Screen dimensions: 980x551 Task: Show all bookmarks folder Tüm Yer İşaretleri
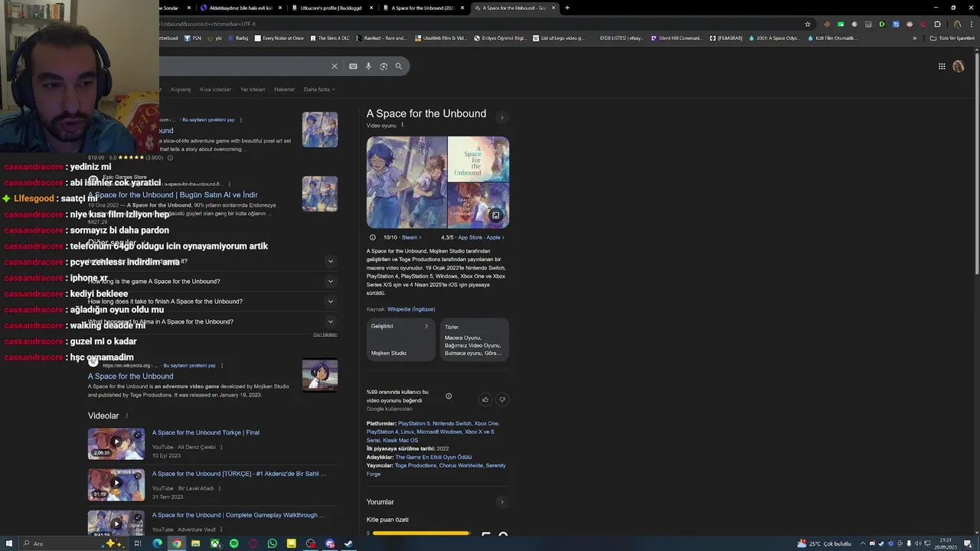(952, 37)
